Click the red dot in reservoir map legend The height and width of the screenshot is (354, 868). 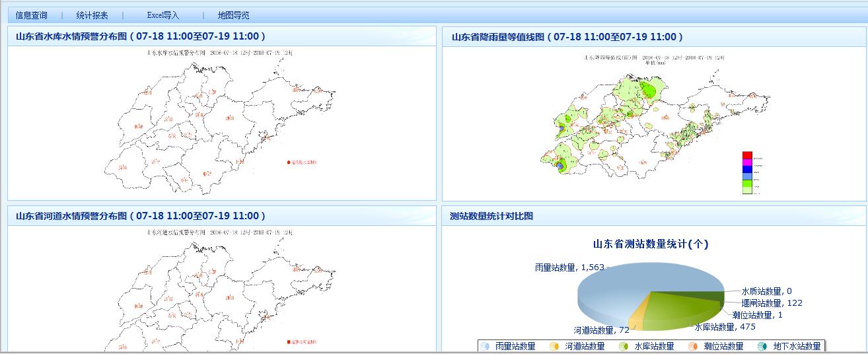tap(289, 162)
